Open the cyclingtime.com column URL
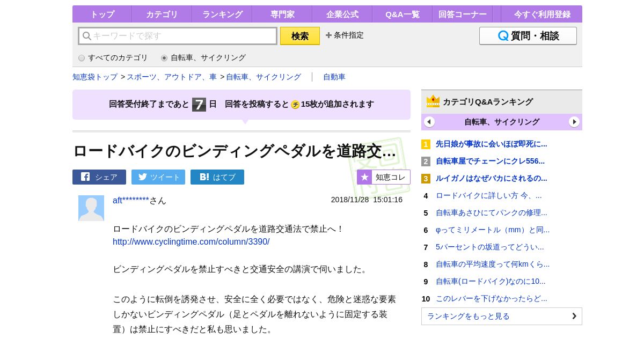This screenshot has width=644, height=338. click(x=191, y=242)
